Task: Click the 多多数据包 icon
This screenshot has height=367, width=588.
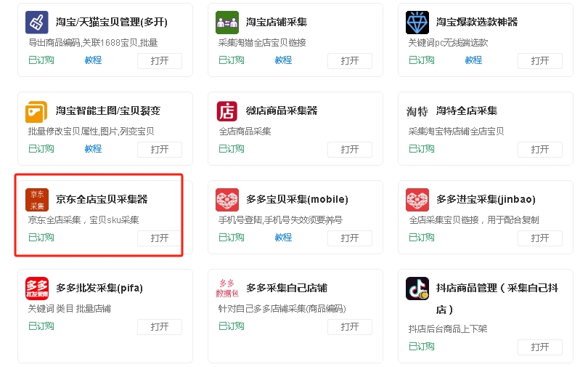Action: 227,289
